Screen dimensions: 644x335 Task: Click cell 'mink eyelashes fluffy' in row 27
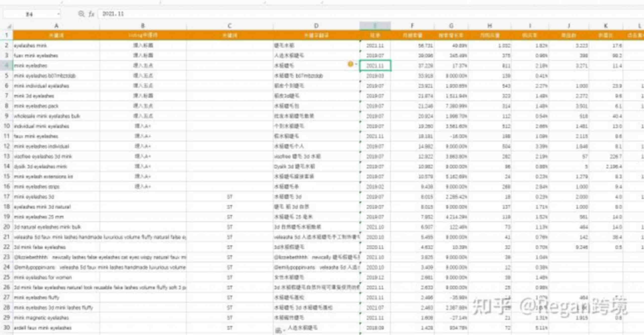[x=56, y=297]
